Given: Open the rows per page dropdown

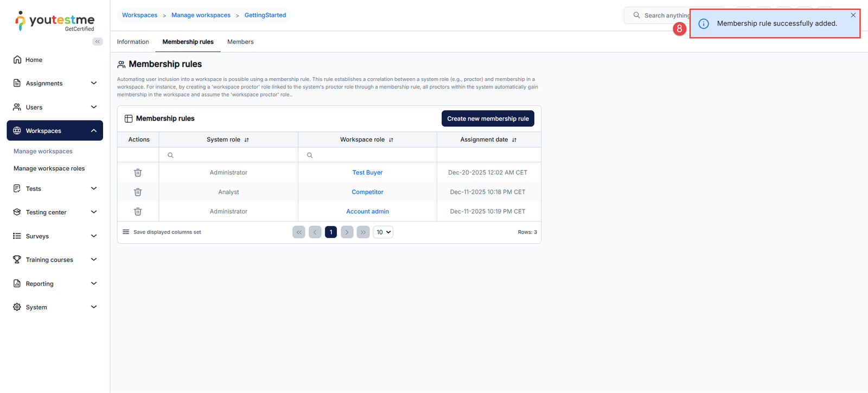Looking at the screenshot, I should (383, 232).
